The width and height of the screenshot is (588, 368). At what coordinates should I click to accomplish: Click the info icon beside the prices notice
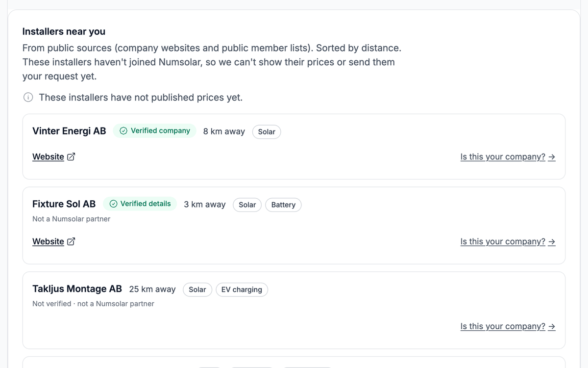coord(28,97)
